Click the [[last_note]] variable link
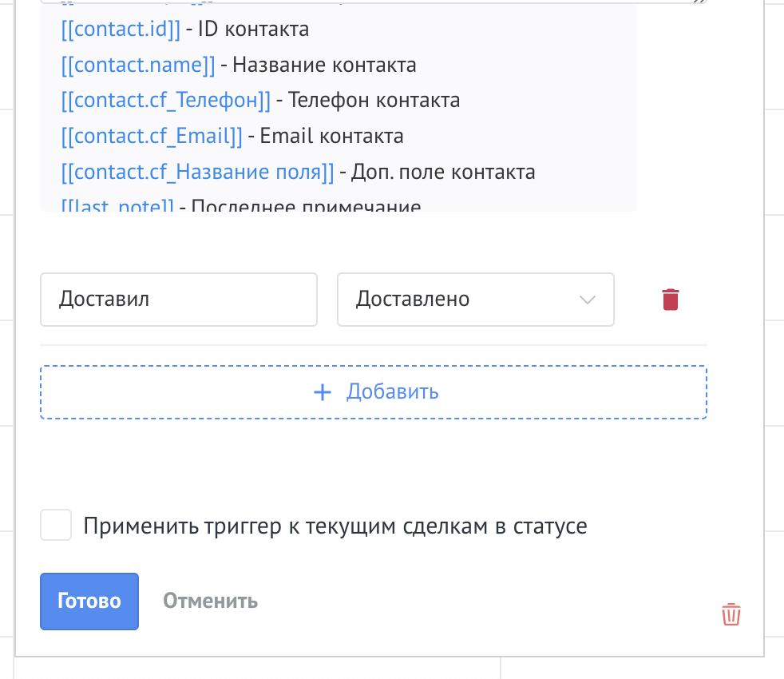 (x=117, y=205)
